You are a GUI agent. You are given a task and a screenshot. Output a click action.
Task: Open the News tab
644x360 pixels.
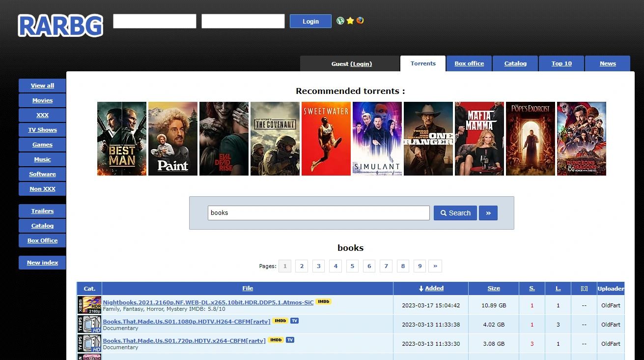(x=608, y=63)
